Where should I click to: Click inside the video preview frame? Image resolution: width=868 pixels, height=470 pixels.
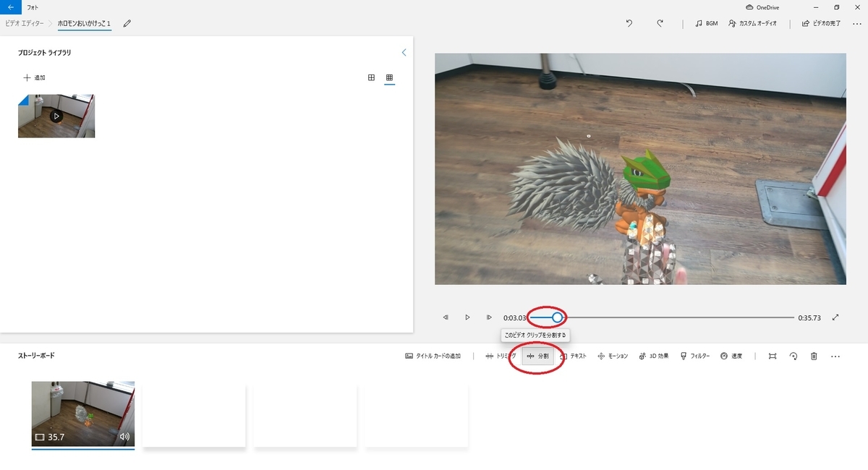click(x=640, y=168)
